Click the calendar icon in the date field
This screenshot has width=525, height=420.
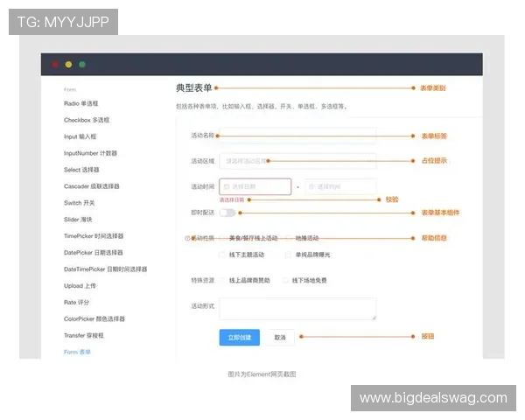coord(227,186)
